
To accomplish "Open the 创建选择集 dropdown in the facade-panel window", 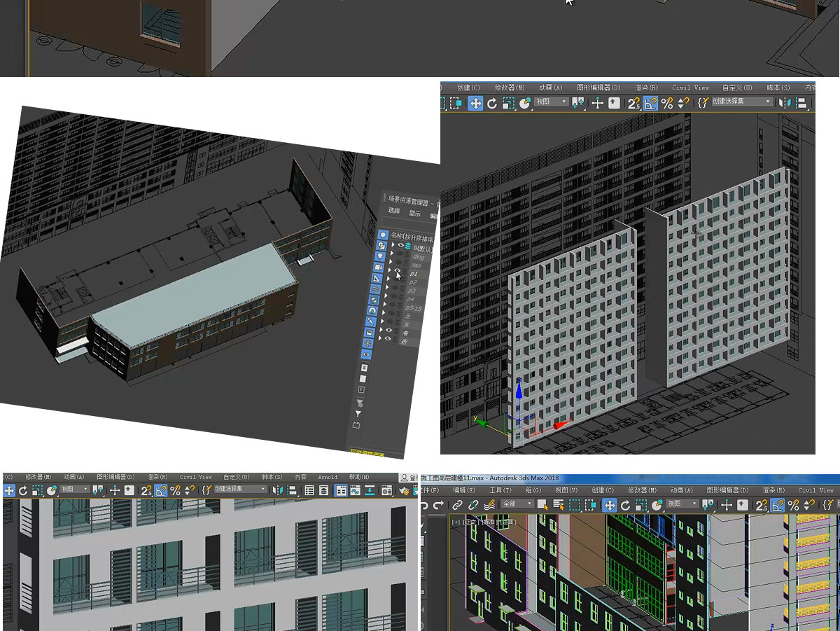I will point(742,102).
